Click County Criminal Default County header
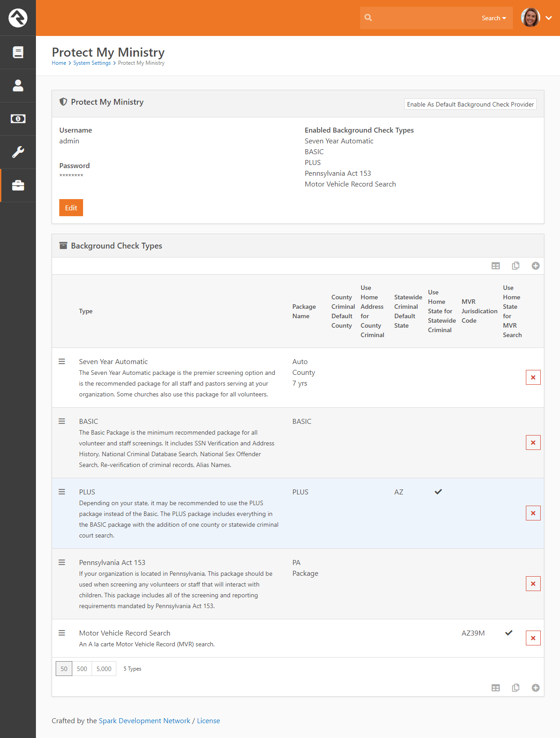This screenshot has height=738, width=560. (343, 311)
